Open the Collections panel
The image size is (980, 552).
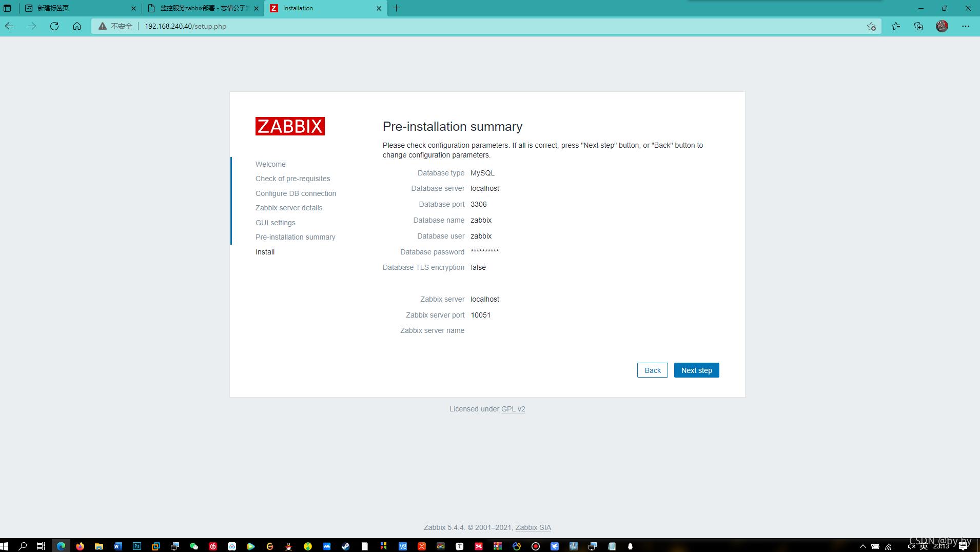point(918,26)
